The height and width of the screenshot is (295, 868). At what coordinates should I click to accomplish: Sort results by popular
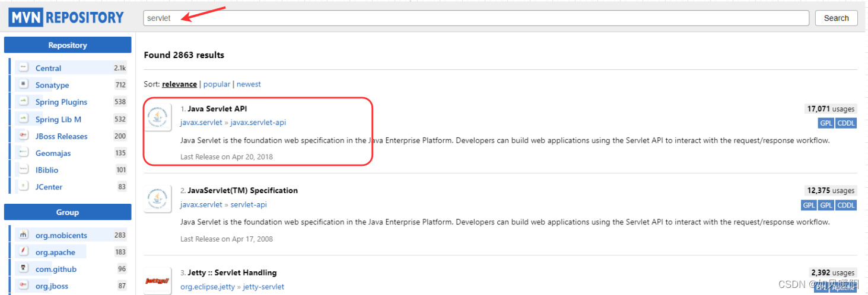pos(217,84)
